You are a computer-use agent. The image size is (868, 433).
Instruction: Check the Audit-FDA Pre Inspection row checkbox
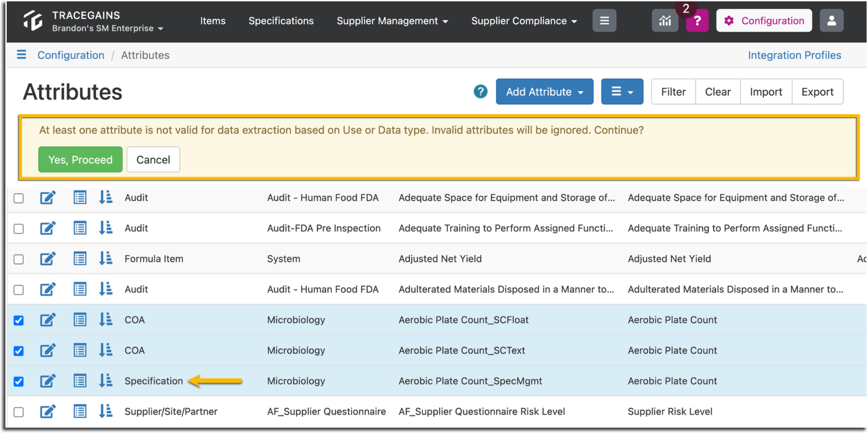click(x=19, y=229)
